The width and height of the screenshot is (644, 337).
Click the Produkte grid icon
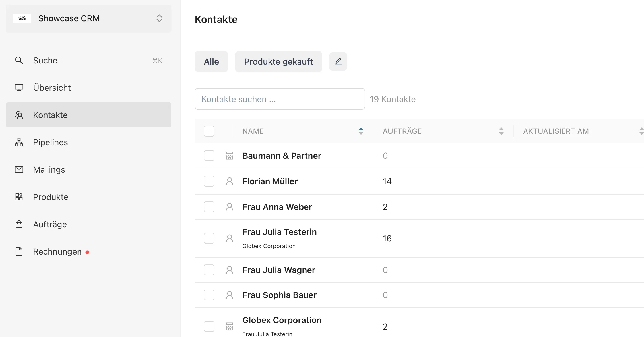point(19,197)
